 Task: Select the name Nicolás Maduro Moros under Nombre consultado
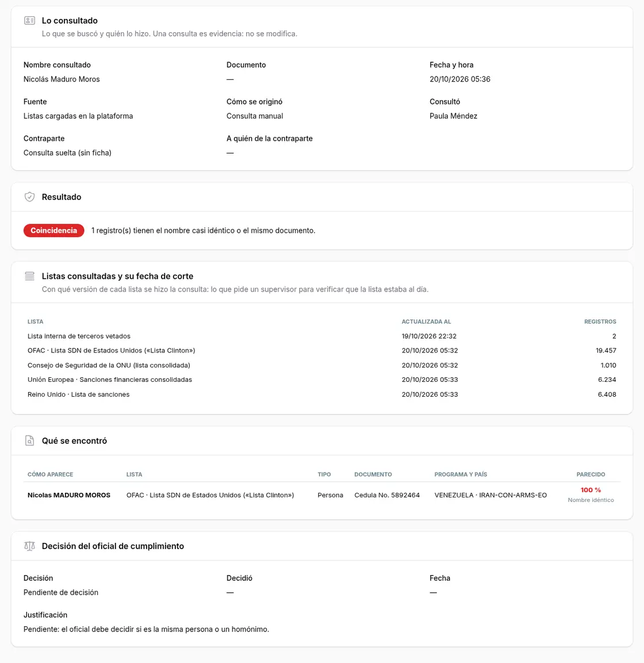pyautogui.click(x=62, y=79)
